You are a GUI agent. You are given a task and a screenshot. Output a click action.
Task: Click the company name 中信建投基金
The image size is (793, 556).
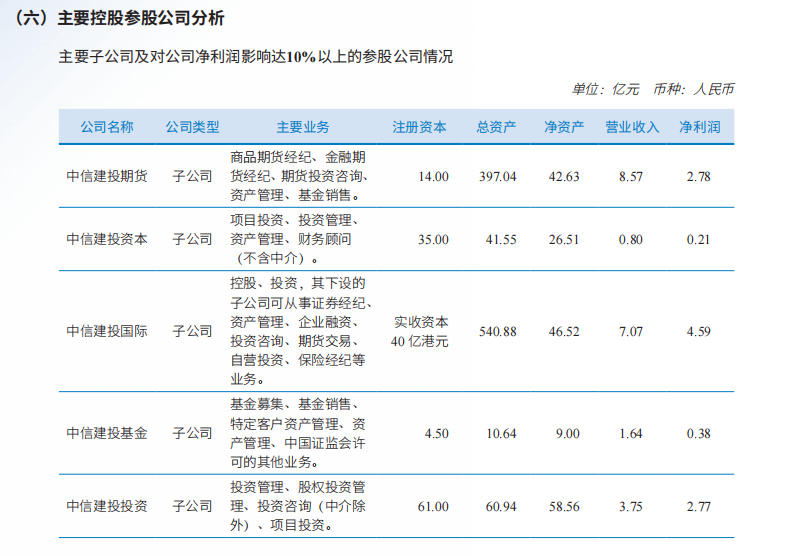pyautogui.click(x=107, y=433)
